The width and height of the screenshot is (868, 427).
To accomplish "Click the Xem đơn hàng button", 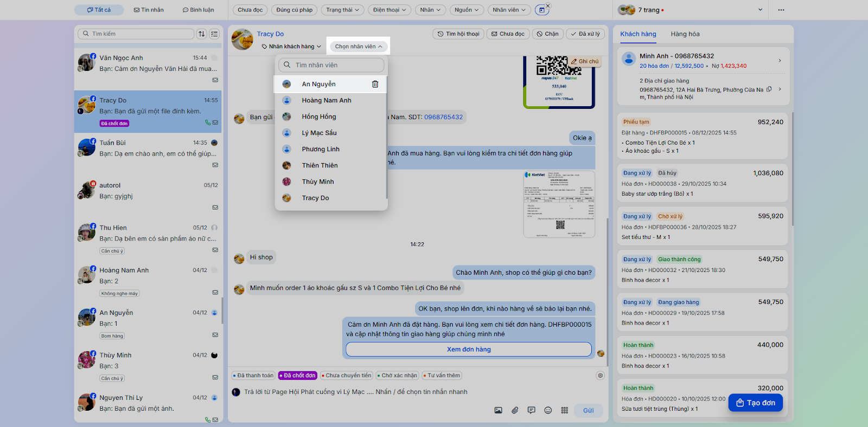I will tap(469, 350).
